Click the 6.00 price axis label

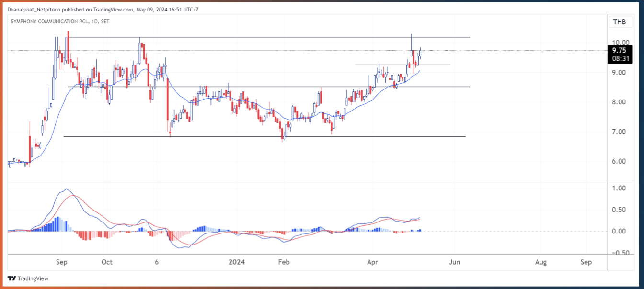pyautogui.click(x=620, y=161)
